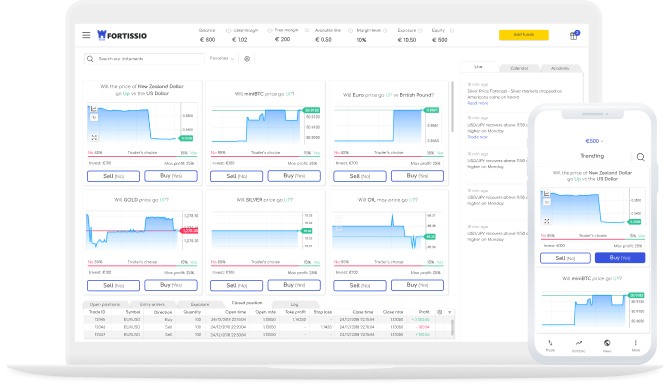Click trader's choice bar on OIL card
This screenshot has height=386, width=669.
[x=389, y=265]
